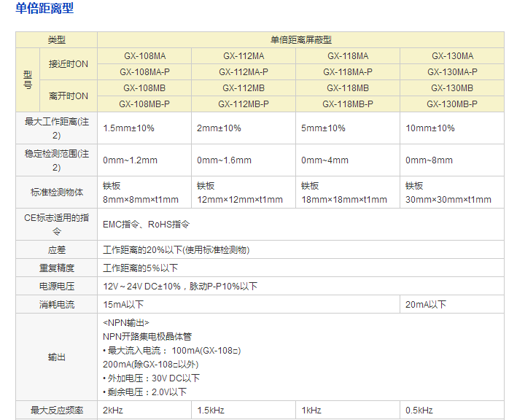Click the <NPN输出> text in output cell
Viewport: 517px width, 420px height.
[x=126, y=323]
